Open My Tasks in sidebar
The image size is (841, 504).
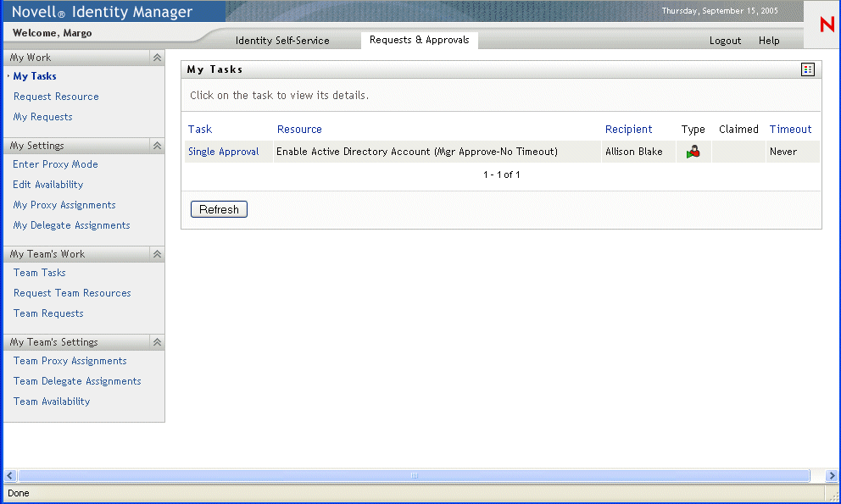point(35,76)
